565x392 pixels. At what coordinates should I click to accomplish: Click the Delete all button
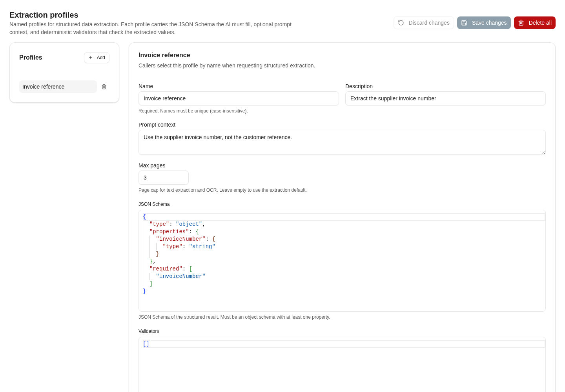point(535,23)
